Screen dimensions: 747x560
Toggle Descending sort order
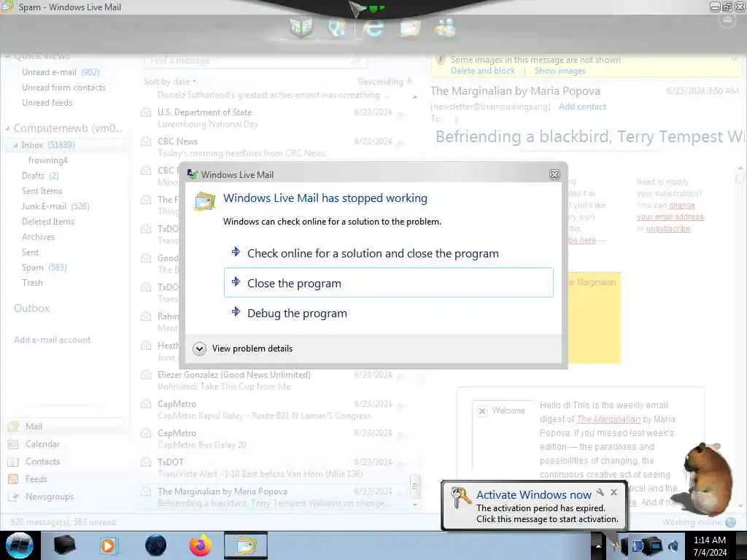[385, 82]
